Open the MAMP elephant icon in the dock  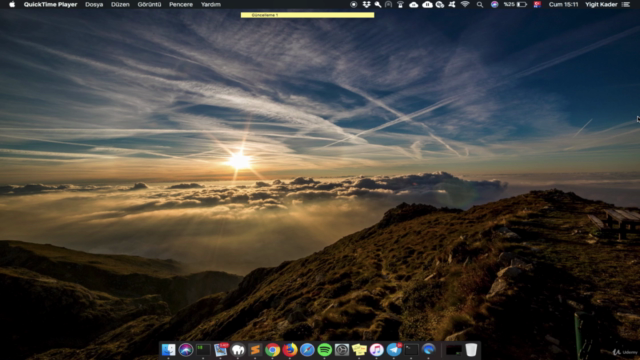[238, 350]
